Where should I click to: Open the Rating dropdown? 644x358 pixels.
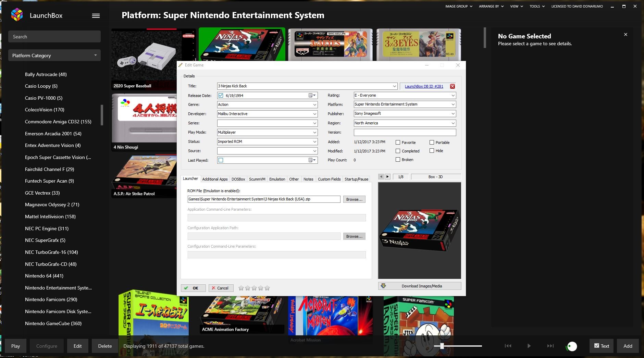453,95
